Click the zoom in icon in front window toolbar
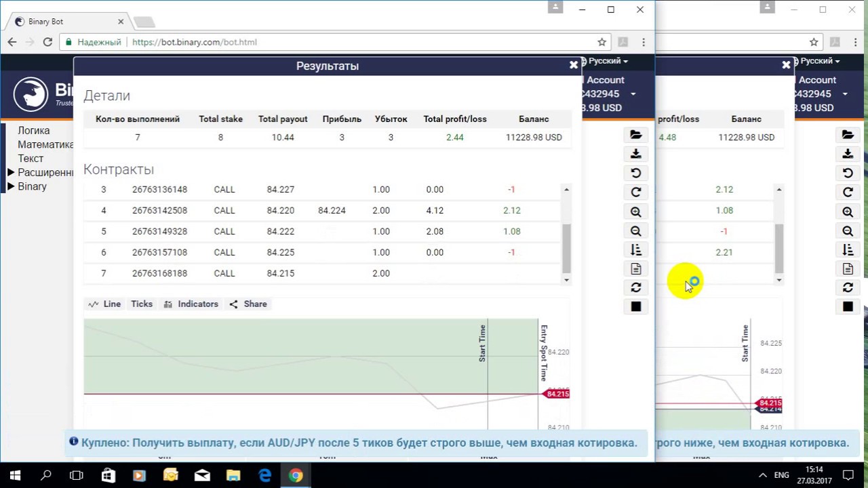Viewport: 868px width, 488px height. [x=636, y=211]
